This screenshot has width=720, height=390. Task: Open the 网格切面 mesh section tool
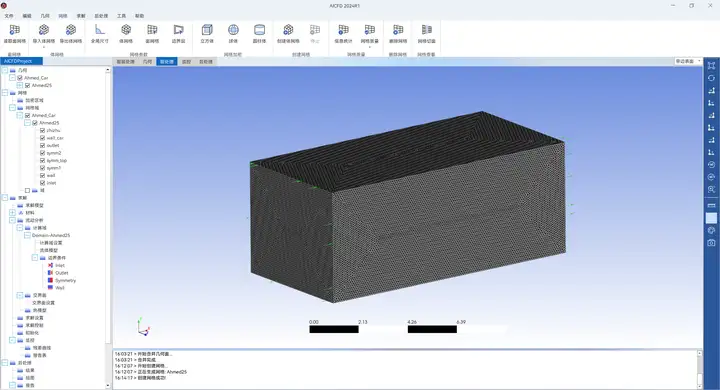click(x=427, y=30)
